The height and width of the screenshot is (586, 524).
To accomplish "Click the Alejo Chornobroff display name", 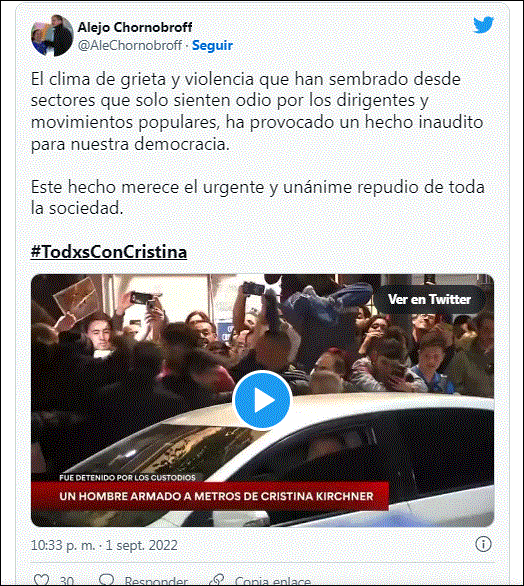I will click(x=135, y=27).
